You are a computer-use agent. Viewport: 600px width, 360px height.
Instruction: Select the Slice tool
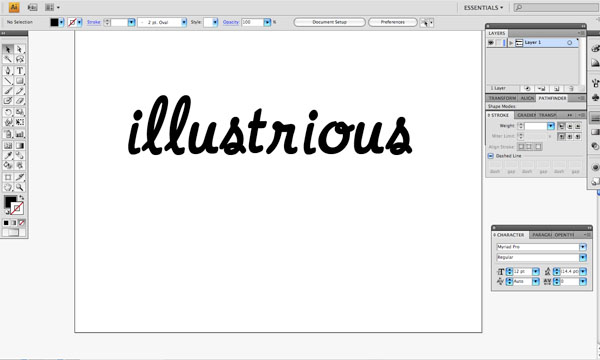[x=20, y=177]
